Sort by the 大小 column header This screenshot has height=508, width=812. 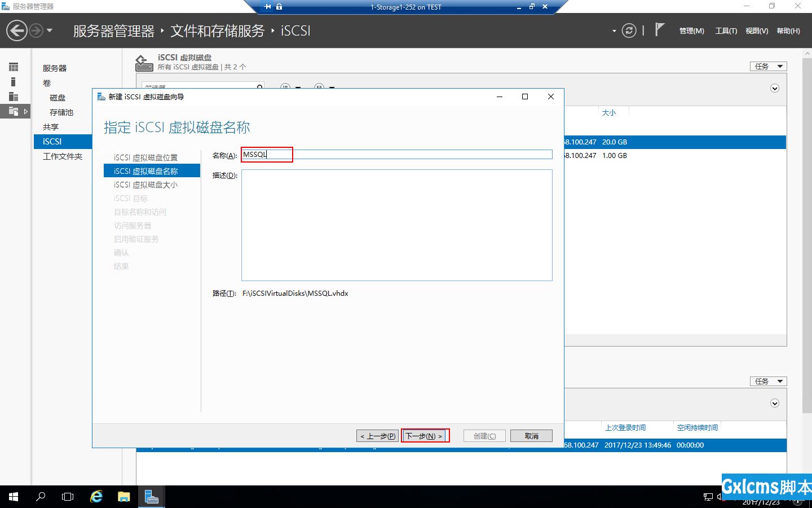(x=609, y=113)
